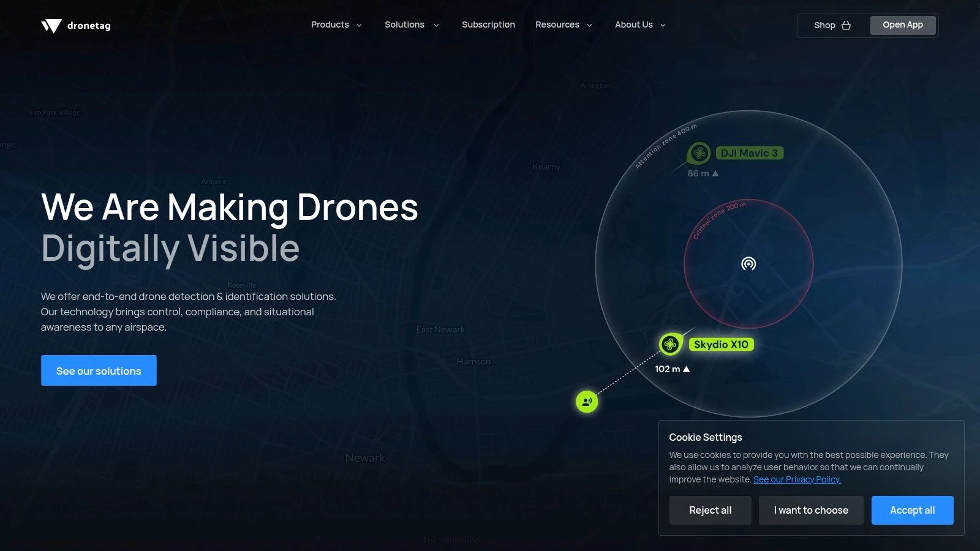This screenshot has height=551, width=980.
Task: Choose the I want to choose option
Action: pyautogui.click(x=811, y=510)
